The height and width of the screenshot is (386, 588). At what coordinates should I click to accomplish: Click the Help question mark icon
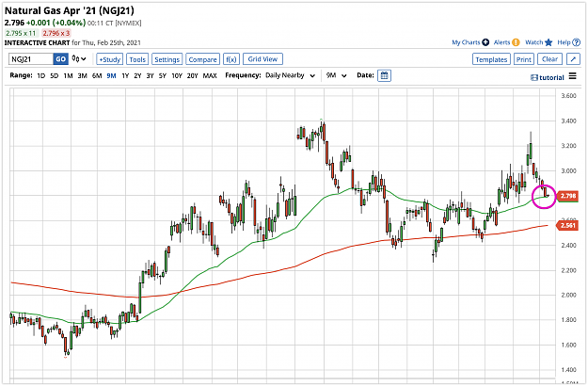576,42
